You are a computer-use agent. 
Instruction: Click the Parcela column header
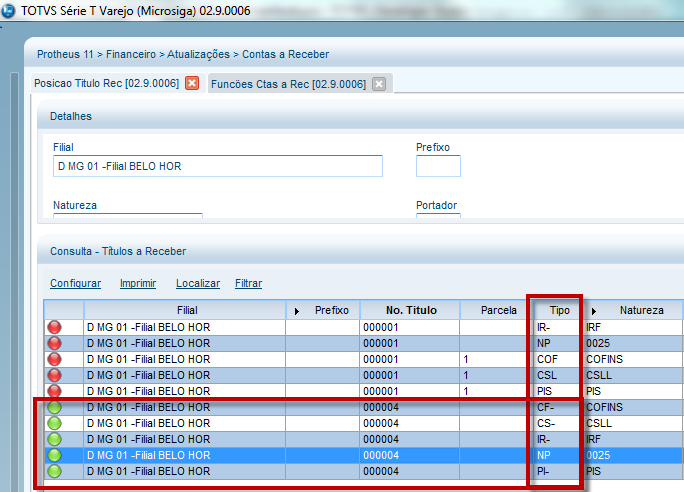pos(498,310)
